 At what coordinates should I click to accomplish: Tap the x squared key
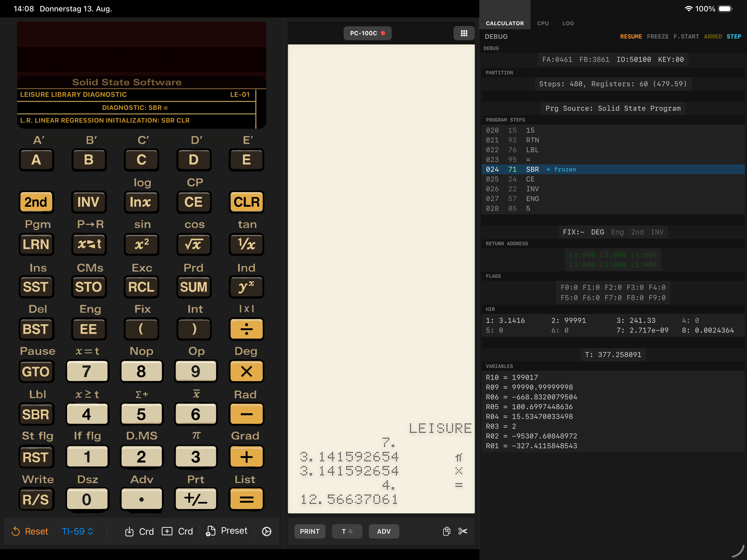click(x=141, y=244)
